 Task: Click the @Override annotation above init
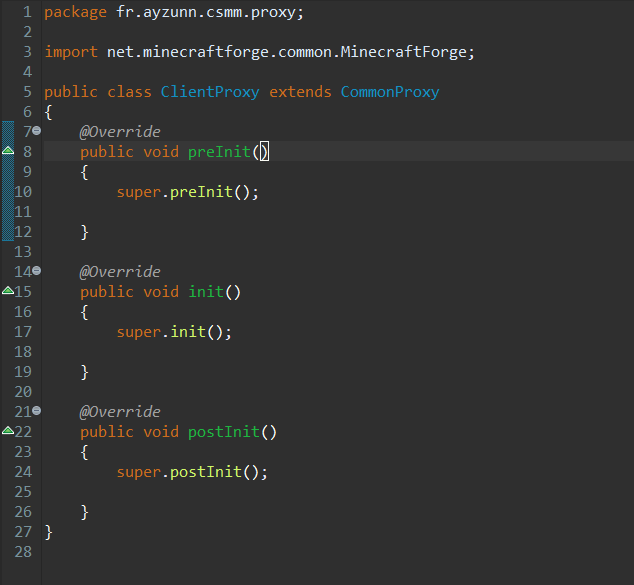pyautogui.click(x=120, y=271)
